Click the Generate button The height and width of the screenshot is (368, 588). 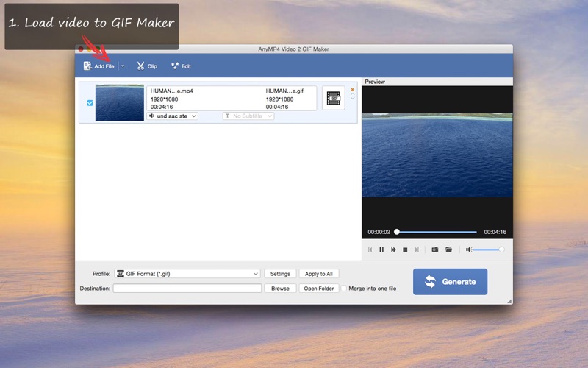click(450, 281)
